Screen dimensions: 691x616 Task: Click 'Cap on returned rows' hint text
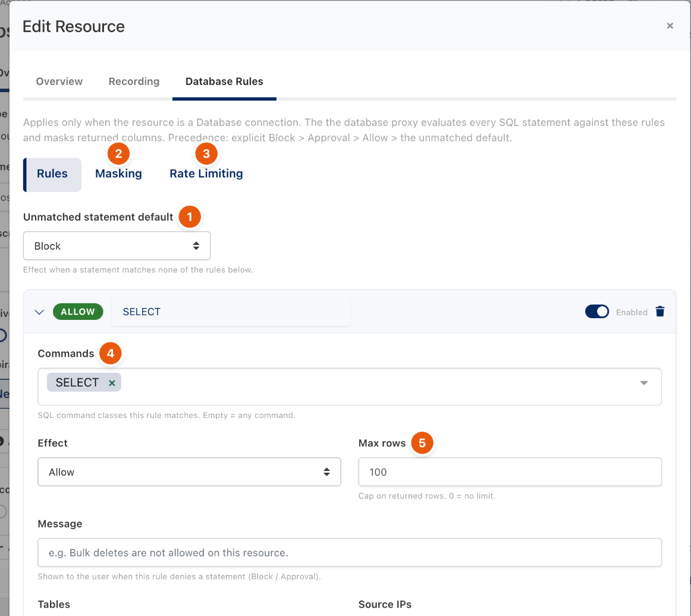pyautogui.click(x=427, y=496)
